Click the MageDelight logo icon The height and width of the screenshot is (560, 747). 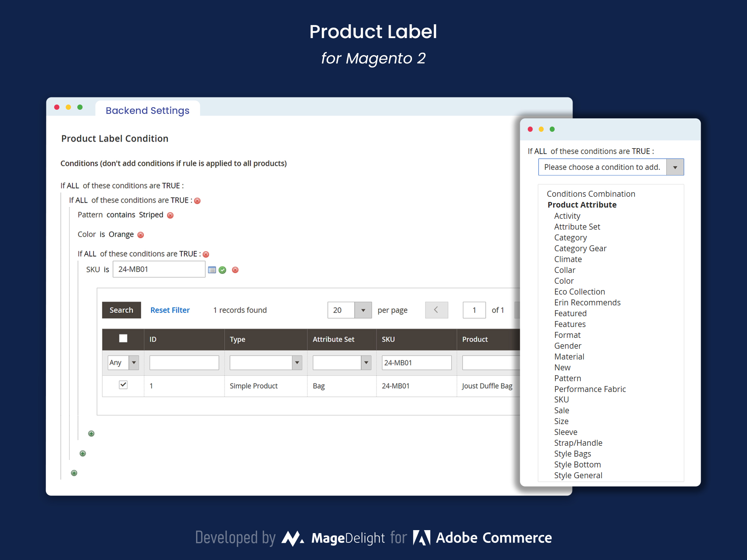pyautogui.click(x=292, y=538)
